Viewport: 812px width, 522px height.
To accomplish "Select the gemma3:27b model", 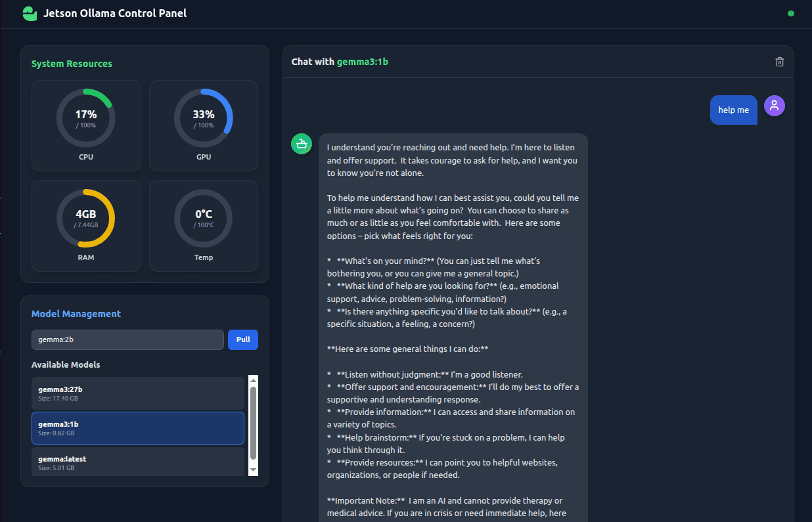I will click(x=137, y=393).
